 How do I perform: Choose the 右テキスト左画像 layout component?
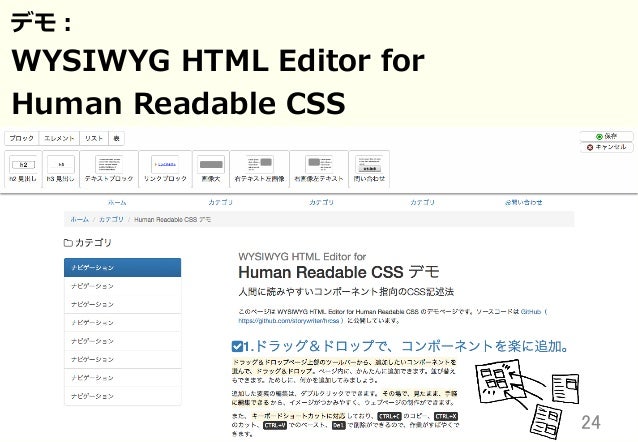(259, 169)
